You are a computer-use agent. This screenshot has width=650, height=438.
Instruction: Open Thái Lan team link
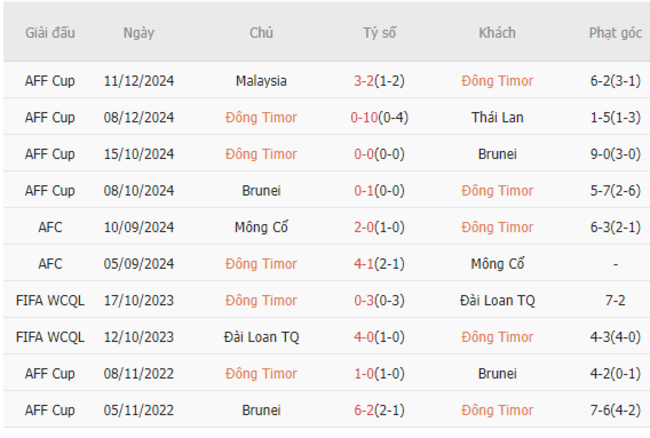pyautogui.click(x=497, y=118)
